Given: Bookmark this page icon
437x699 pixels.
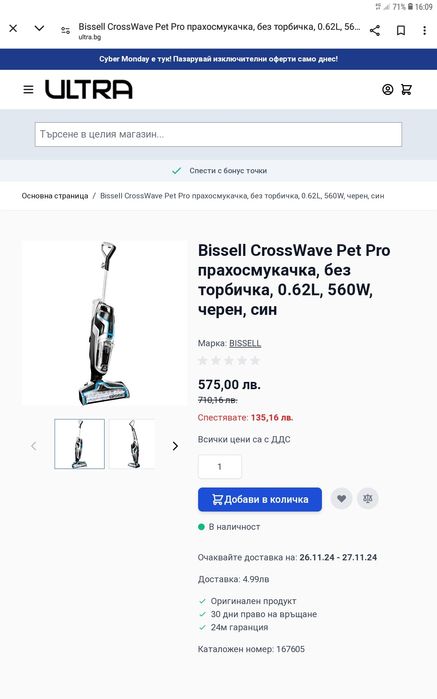Looking at the screenshot, I should 401,30.
